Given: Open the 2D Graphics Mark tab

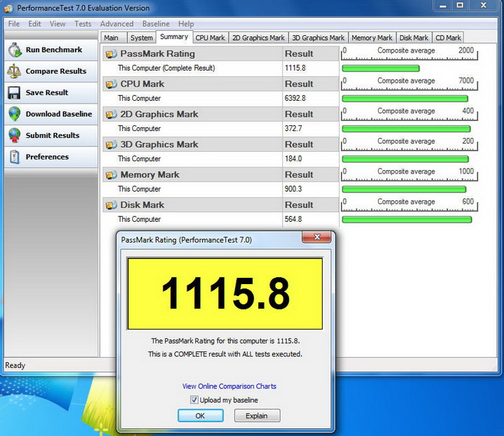Looking at the screenshot, I should pyautogui.click(x=258, y=38).
